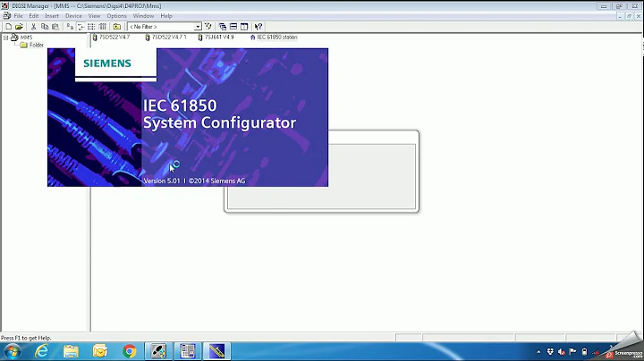The width and height of the screenshot is (644, 361).
Task: Open the Window menu
Action: pyautogui.click(x=143, y=16)
